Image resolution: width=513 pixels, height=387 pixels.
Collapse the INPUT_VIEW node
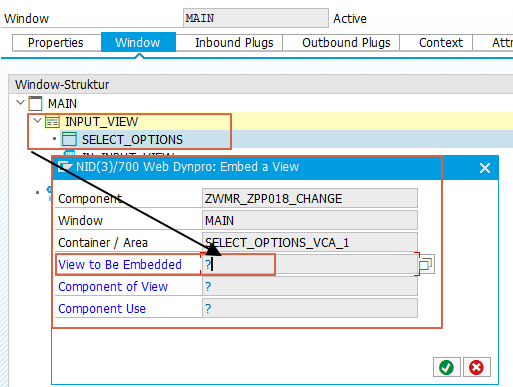click(x=38, y=121)
